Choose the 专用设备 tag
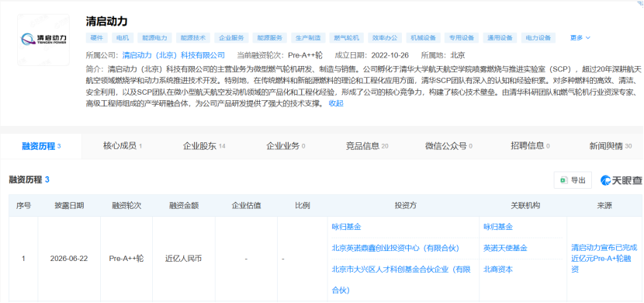The image size is (644, 303). pyautogui.click(x=462, y=38)
